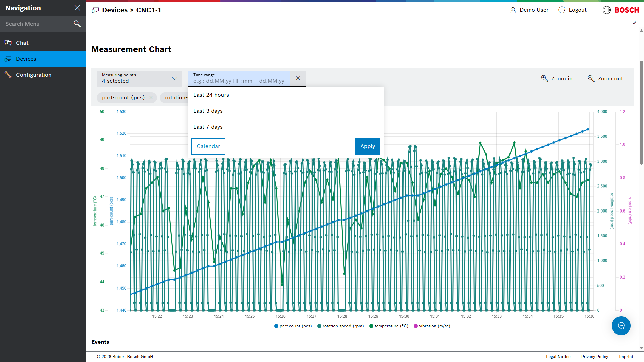Viewport: 644px width, 362px height.
Task: Open the Calendar picker
Action: [x=208, y=146]
